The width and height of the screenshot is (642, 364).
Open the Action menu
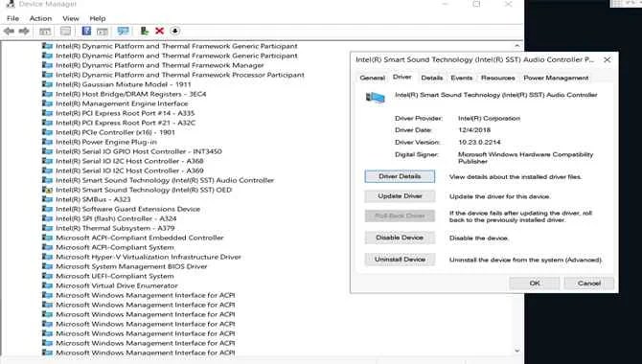tap(40, 18)
